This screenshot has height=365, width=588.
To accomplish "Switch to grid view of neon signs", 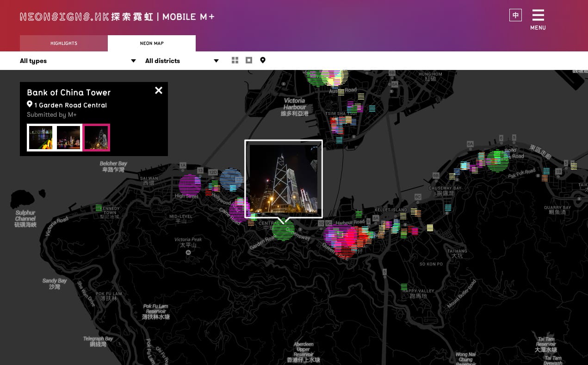I will coord(235,60).
